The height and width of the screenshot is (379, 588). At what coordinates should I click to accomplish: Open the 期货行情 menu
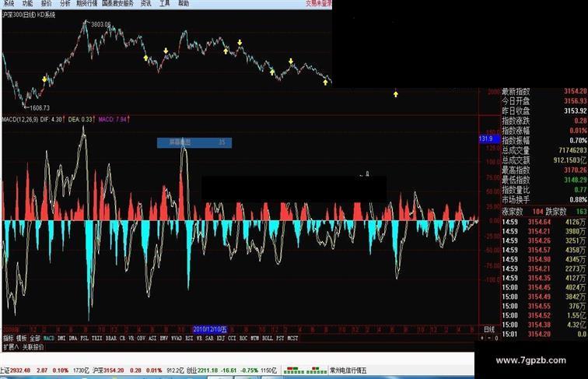(86, 3)
